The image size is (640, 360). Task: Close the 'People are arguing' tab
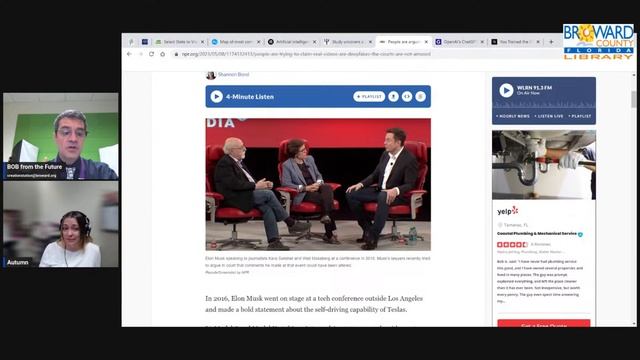(x=426, y=42)
